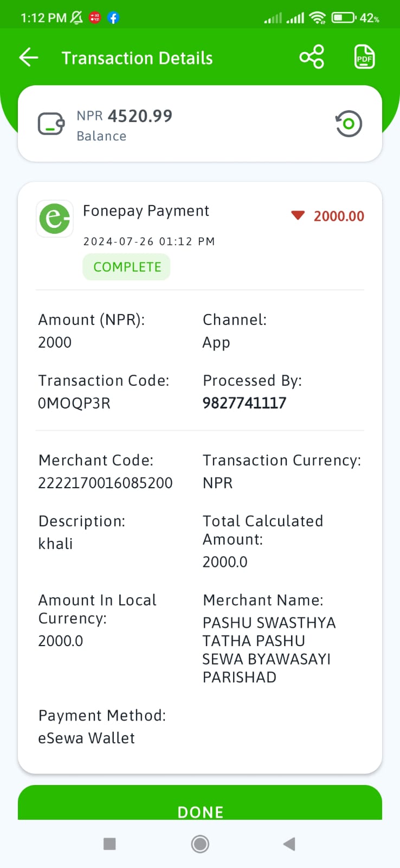Tap the Android recent apps square
The width and height of the screenshot is (400, 868).
(109, 844)
